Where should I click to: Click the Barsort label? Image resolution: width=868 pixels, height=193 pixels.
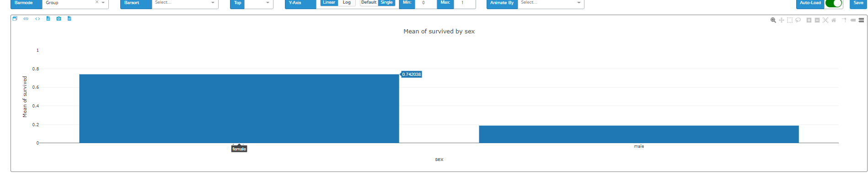tap(136, 3)
